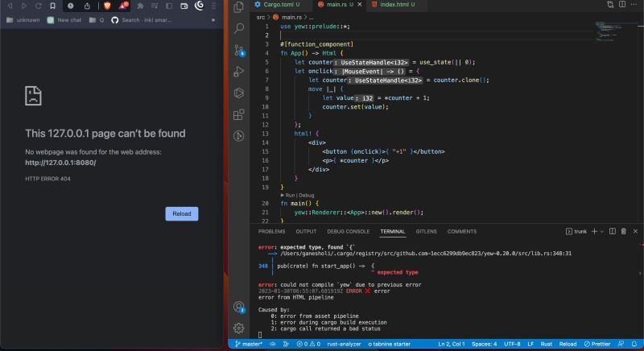Open the PROBLEMS panel tab
The image size is (644, 351).
click(x=271, y=232)
